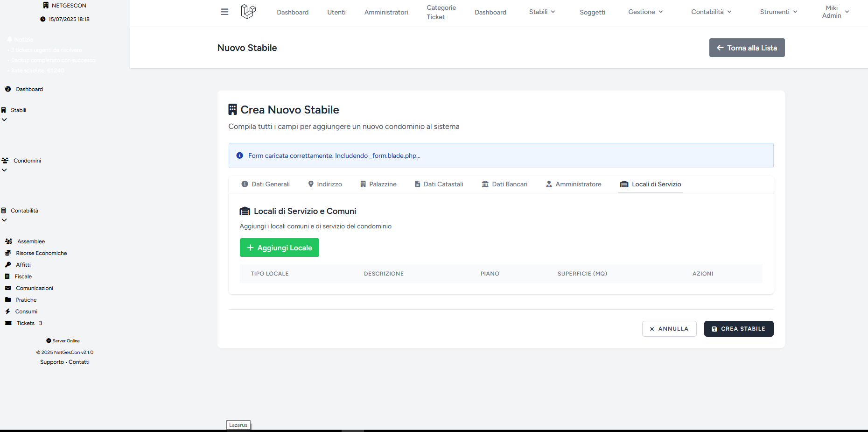Click the Pratiche folder icon
The image size is (868, 432).
point(8,300)
